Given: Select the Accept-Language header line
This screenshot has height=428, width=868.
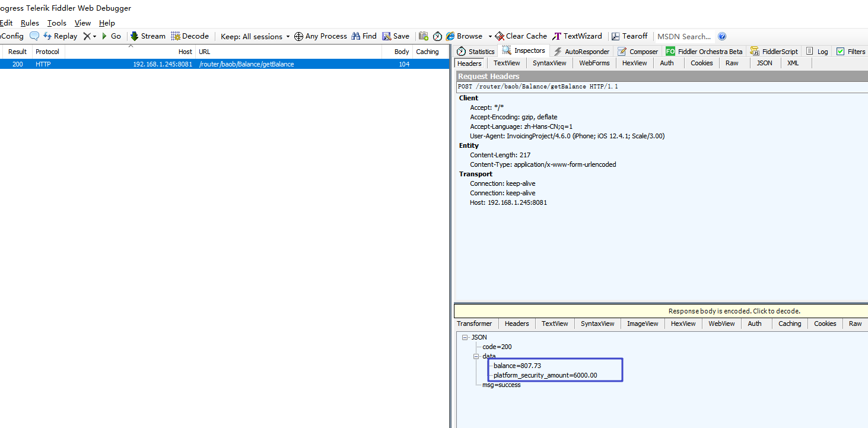Looking at the screenshot, I should [522, 126].
